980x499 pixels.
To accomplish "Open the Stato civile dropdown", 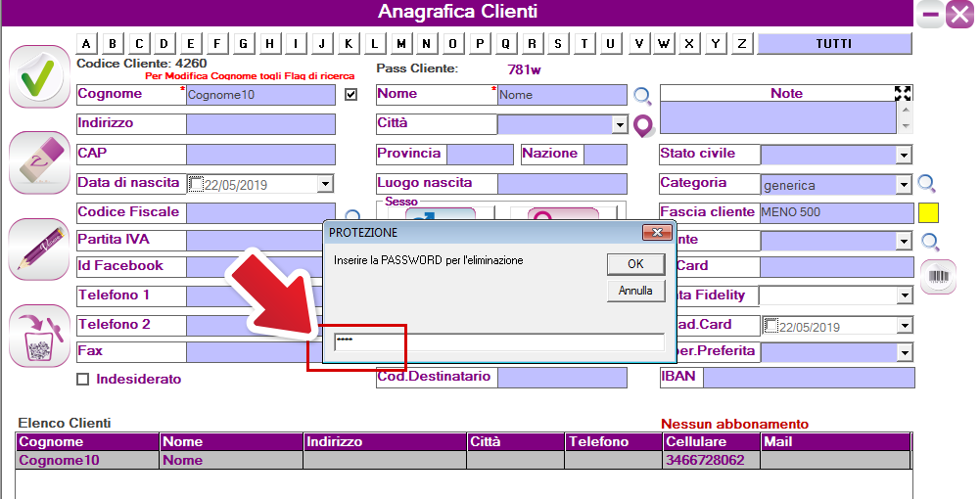I will point(904,156).
